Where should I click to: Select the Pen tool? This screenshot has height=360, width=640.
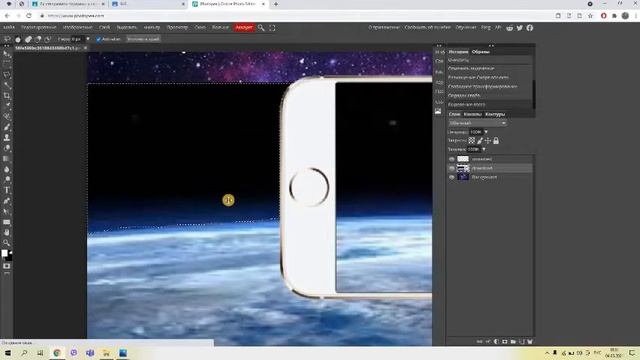coord(7,201)
